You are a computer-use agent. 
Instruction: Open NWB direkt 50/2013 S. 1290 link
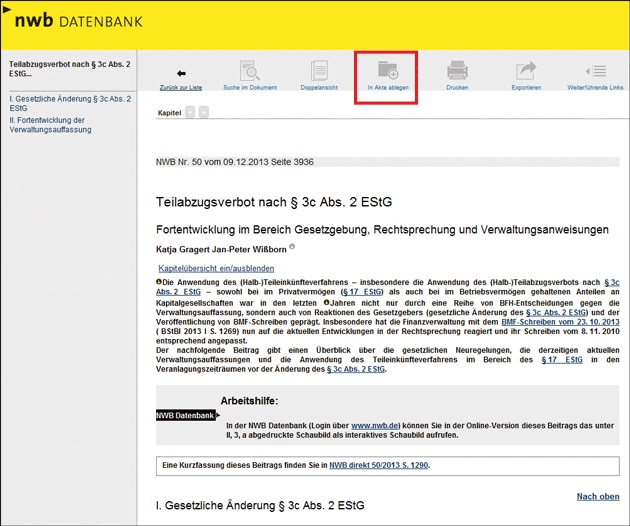379,465
